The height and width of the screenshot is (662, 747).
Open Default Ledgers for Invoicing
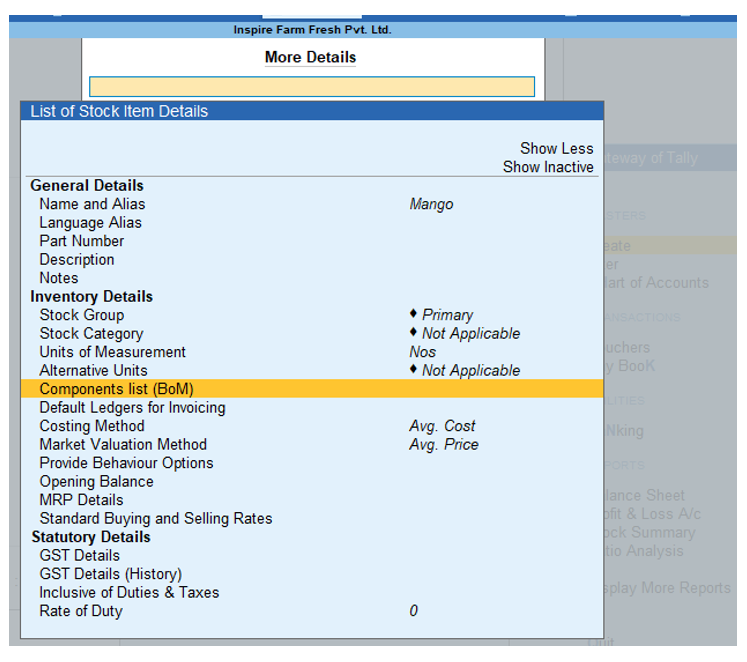click(312, 408)
